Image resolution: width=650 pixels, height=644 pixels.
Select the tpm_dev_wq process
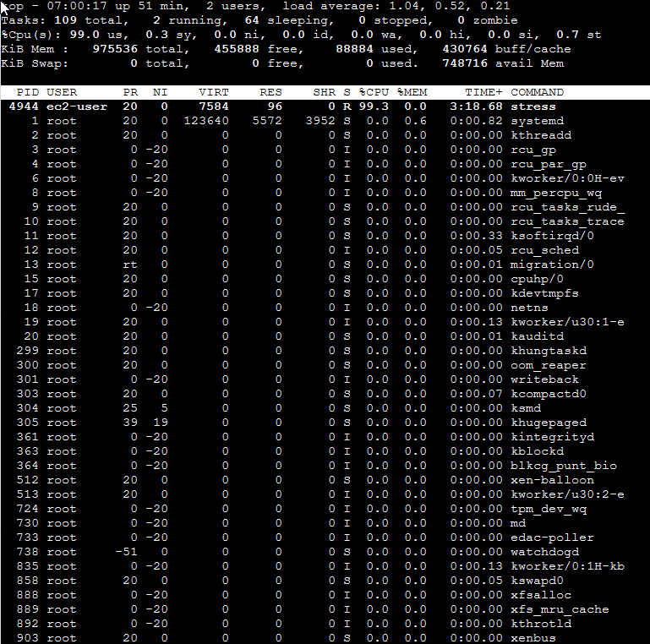[549, 509]
